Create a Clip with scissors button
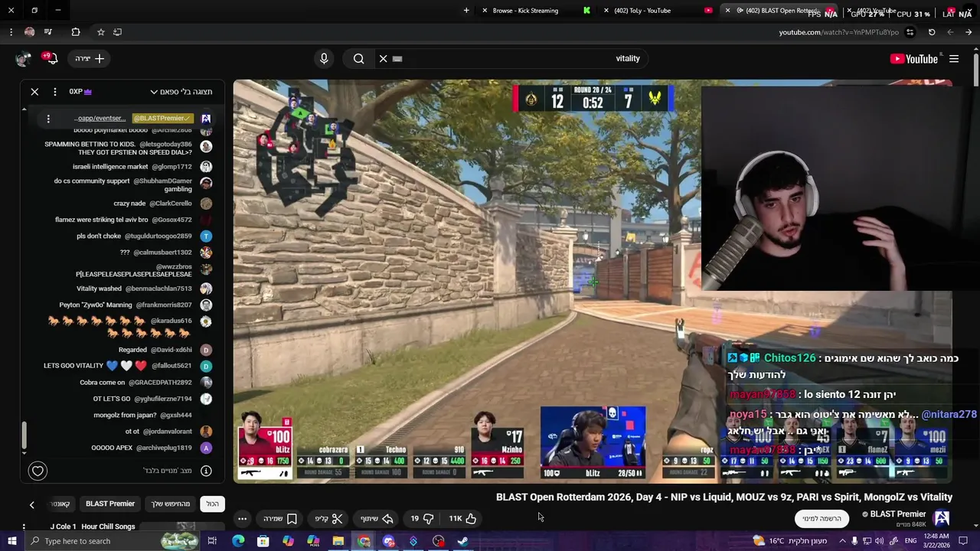Viewport: 980px width, 551px height. pos(329,518)
